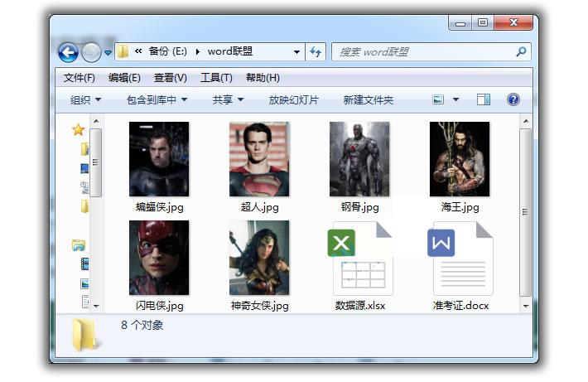
Task: Open the address bar history dropdown
Action: (x=296, y=51)
